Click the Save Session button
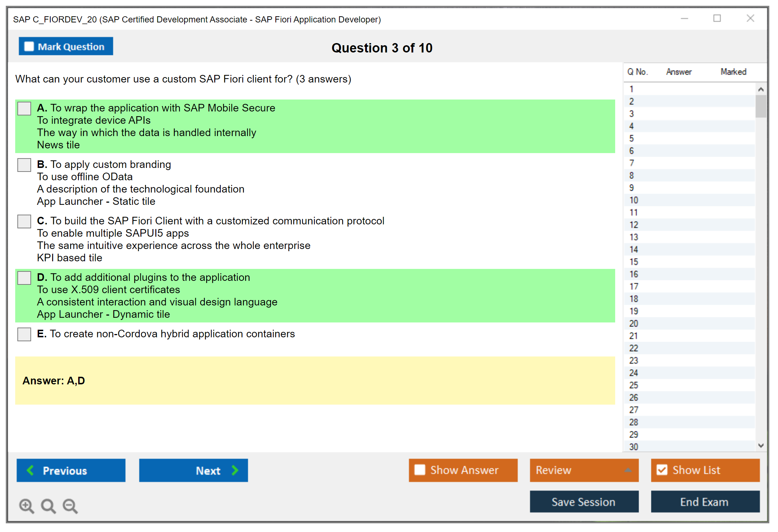The image size is (778, 532). (x=584, y=502)
